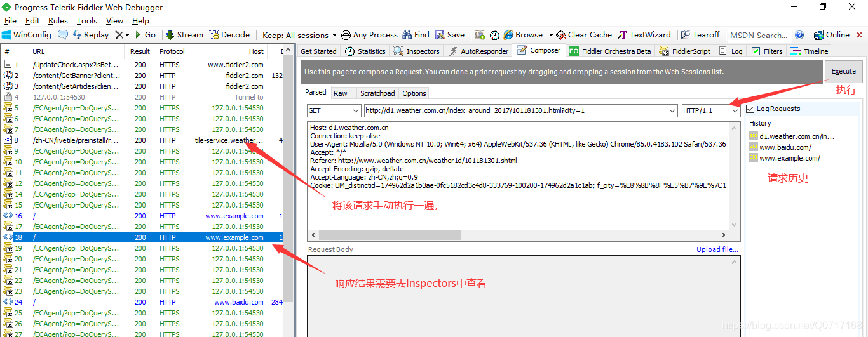Screen dimensions: 868x337
Task: Toggle Stream mode in toolbar
Action: coord(184,35)
